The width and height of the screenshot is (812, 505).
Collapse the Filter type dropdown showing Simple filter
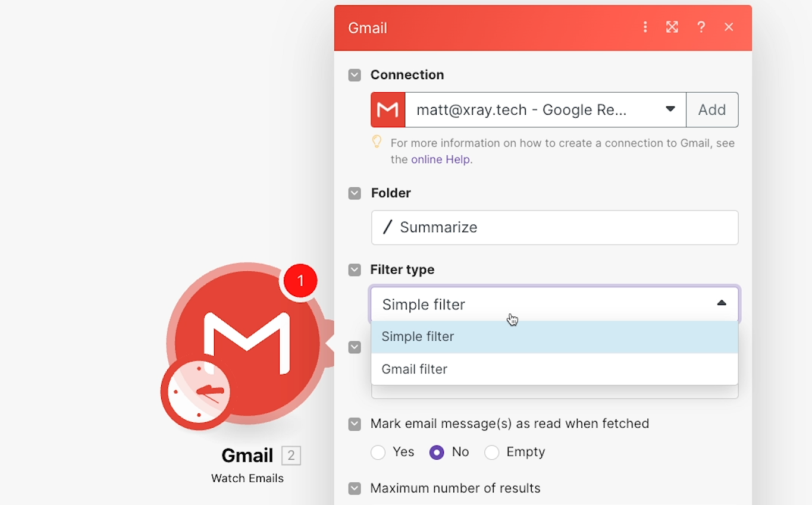(x=554, y=304)
